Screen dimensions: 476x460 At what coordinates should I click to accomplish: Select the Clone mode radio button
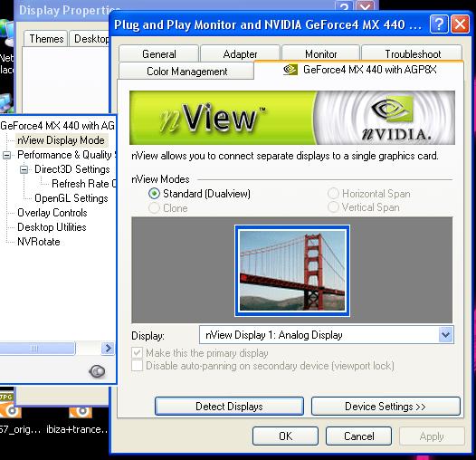click(154, 208)
